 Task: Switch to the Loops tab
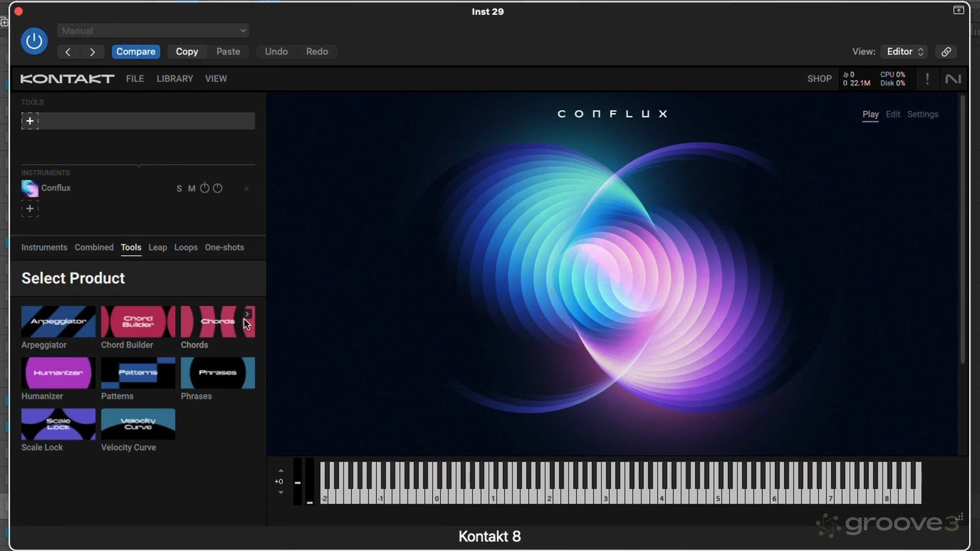tap(185, 247)
